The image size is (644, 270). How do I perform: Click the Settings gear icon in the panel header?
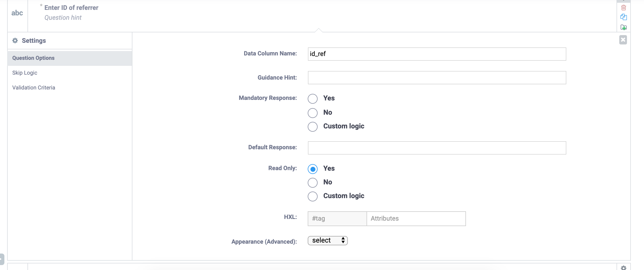click(x=15, y=40)
